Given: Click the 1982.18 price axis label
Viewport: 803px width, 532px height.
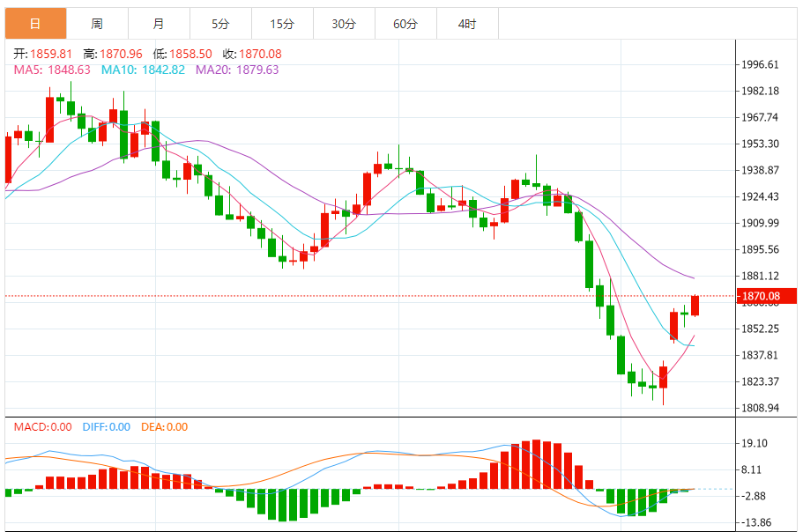Looking at the screenshot, I should coord(760,91).
